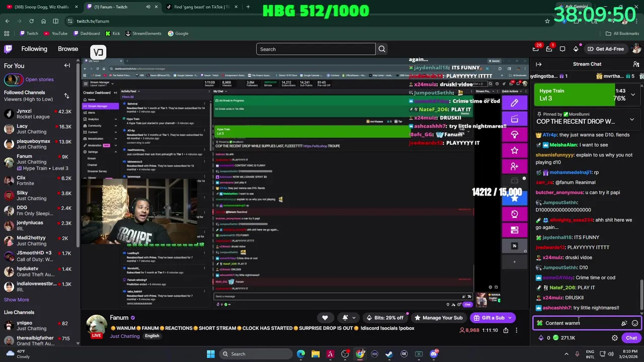Click the Open stories link
Viewport: 644px width, 362px height.
click(x=39, y=79)
